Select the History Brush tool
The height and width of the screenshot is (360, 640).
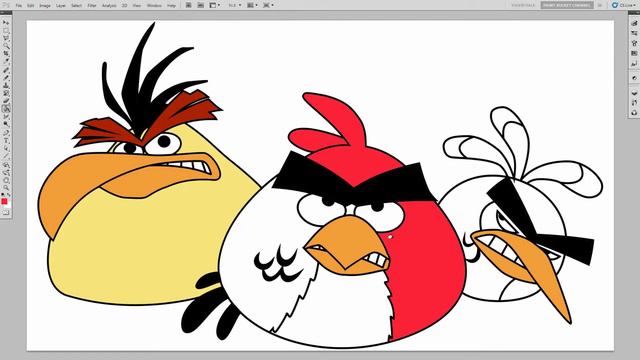click(6, 93)
